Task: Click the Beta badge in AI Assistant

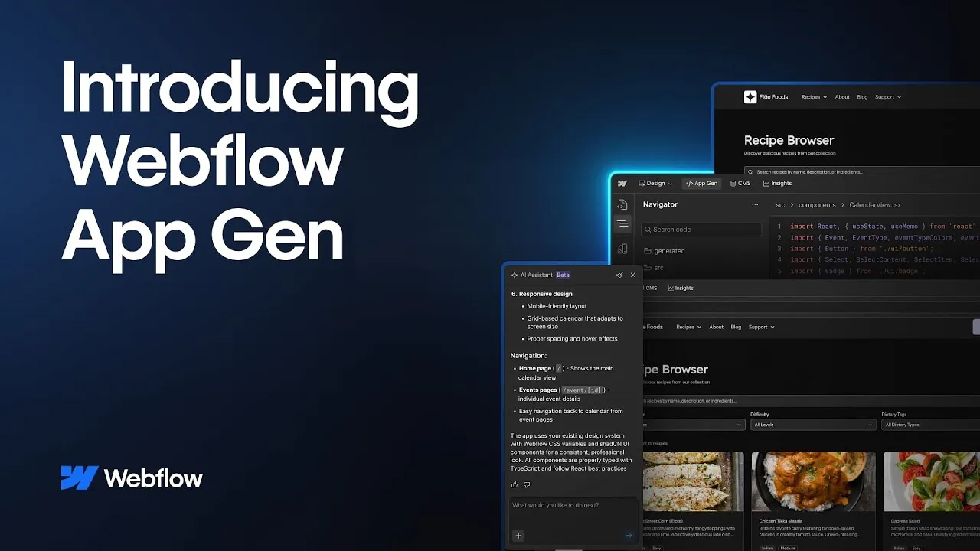Action: click(x=563, y=275)
